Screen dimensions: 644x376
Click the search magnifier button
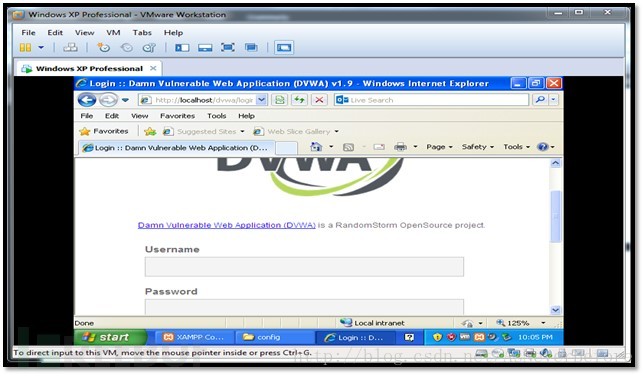(540, 99)
